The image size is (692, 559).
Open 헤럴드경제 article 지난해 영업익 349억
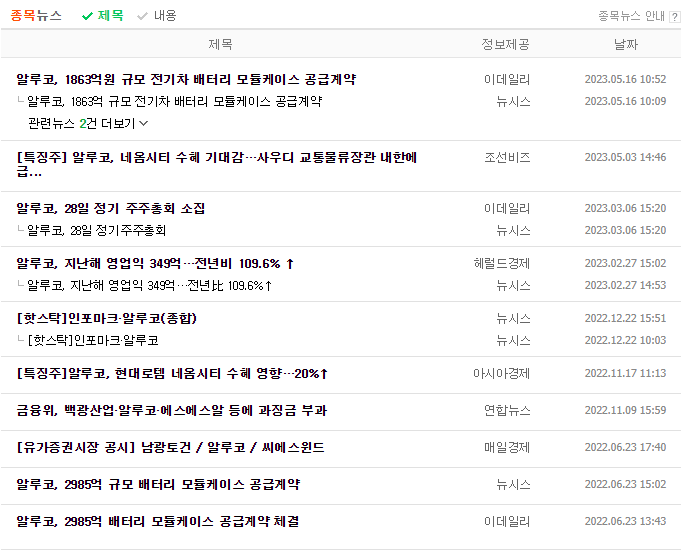pos(155,263)
